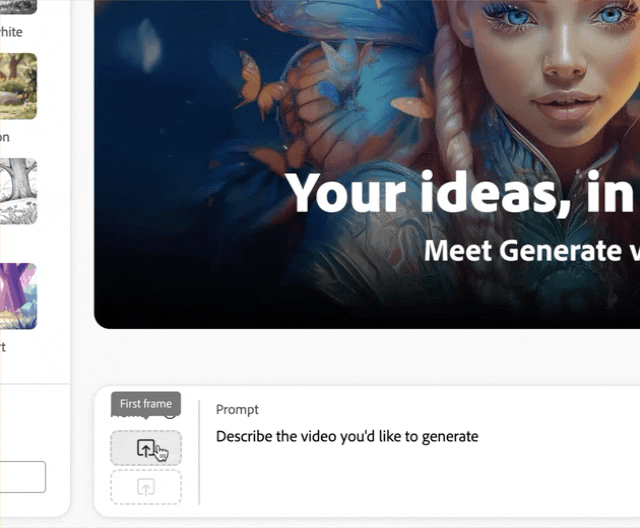Select the black and white style thumbnail

pos(18,7)
